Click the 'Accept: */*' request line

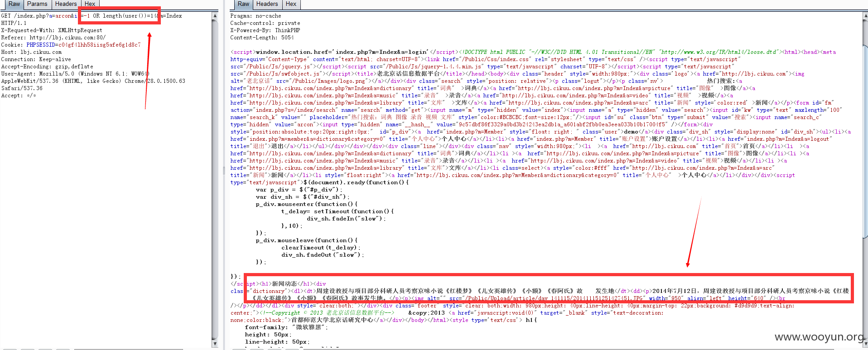pos(19,96)
